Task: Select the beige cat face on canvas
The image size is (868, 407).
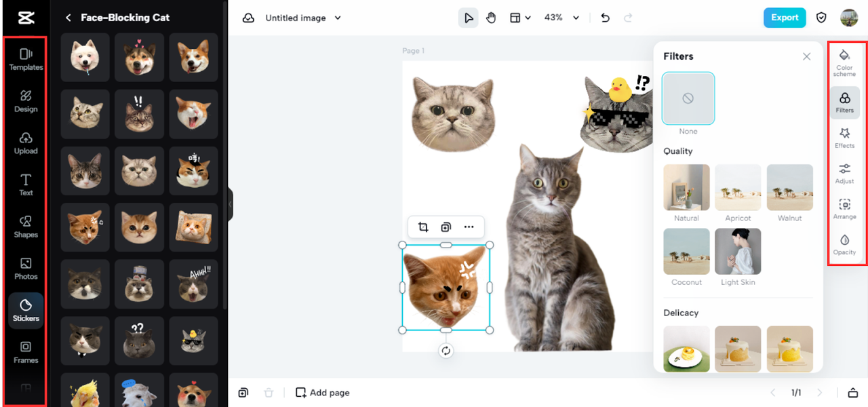Action: (x=453, y=114)
